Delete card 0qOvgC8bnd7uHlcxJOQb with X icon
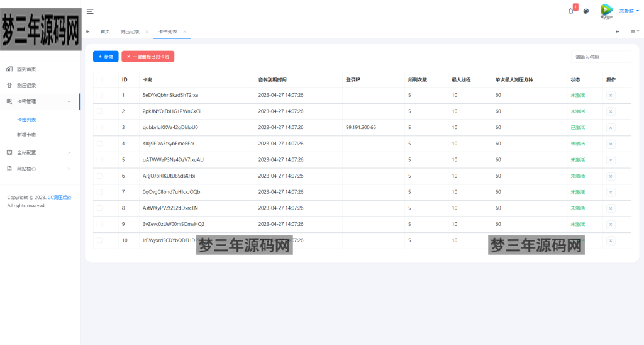 pyautogui.click(x=611, y=192)
